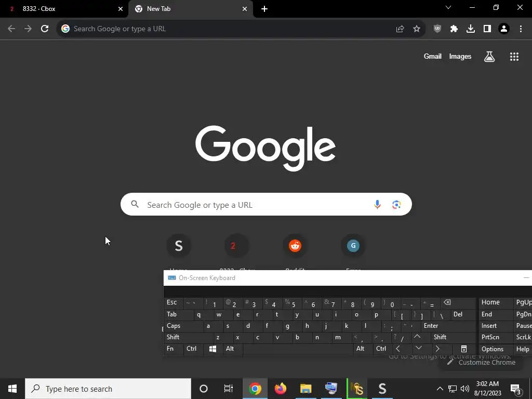Open the Extensions puzzle icon
This screenshot has height=399, width=532.
click(454, 29)
